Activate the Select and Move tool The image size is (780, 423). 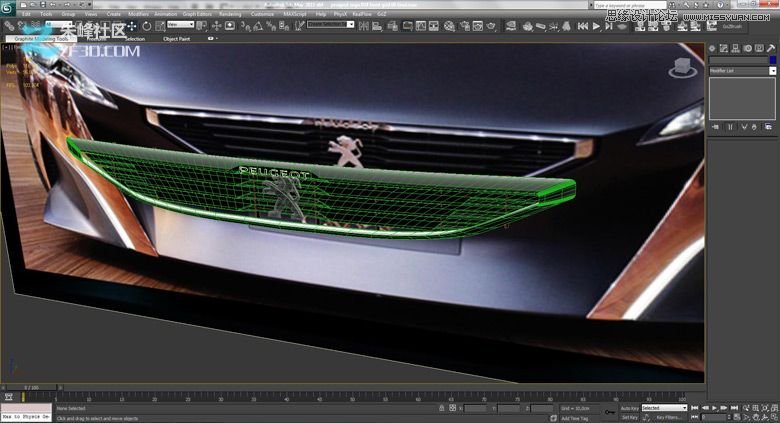coord(131,26)
